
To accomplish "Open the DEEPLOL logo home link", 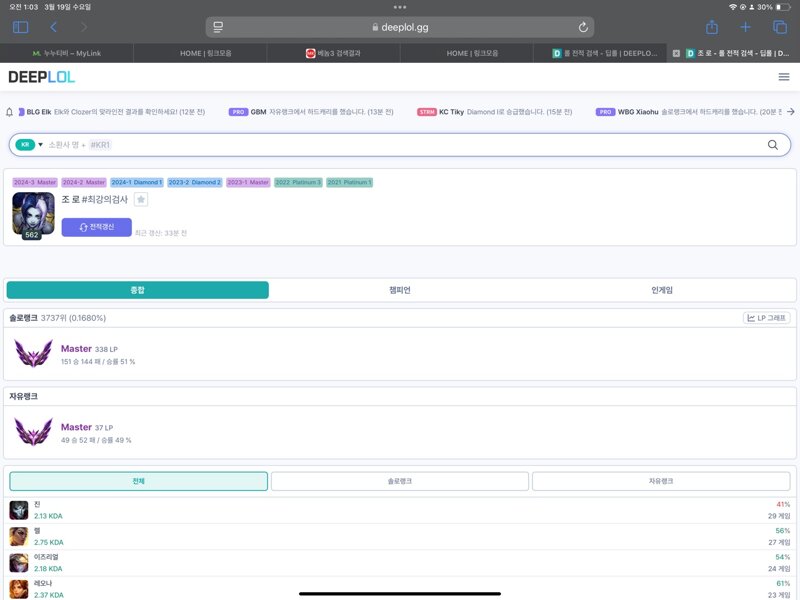I will tap(42, 77).
